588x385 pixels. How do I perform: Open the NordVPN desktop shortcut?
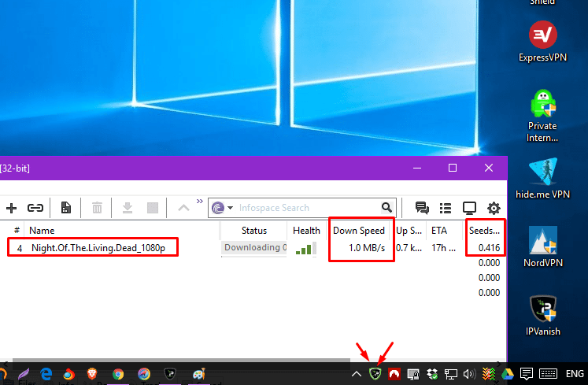542,246
